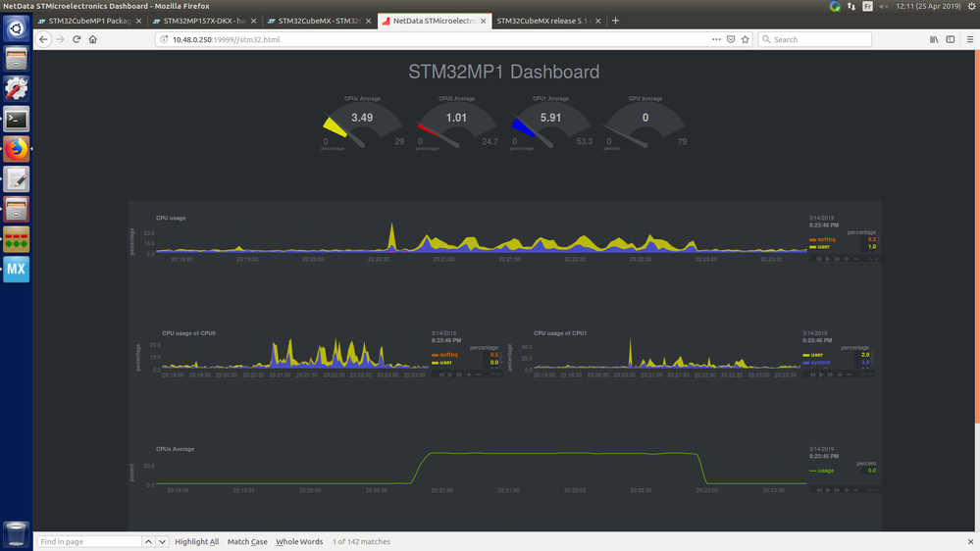Click the Firefox Search box

pyautogui.click(x=815, y=39)
